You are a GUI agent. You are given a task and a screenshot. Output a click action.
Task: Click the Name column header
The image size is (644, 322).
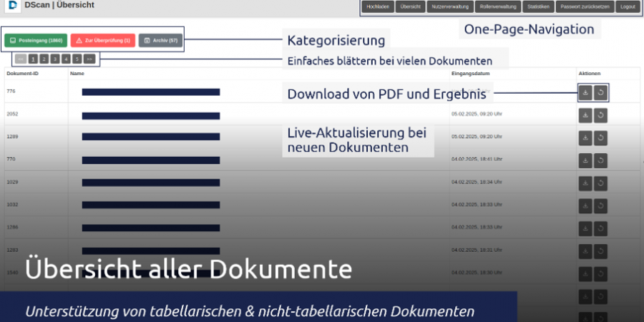77,74
